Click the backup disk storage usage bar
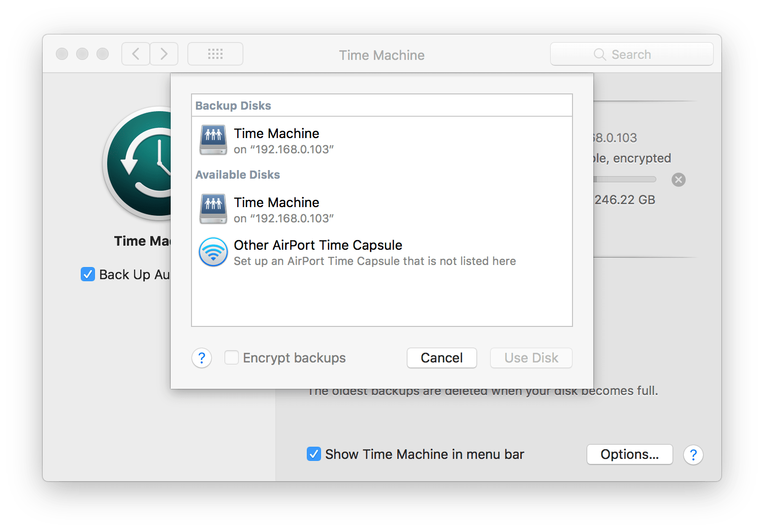The width and height of the screenshot is (764, 532). click(625, 179)
